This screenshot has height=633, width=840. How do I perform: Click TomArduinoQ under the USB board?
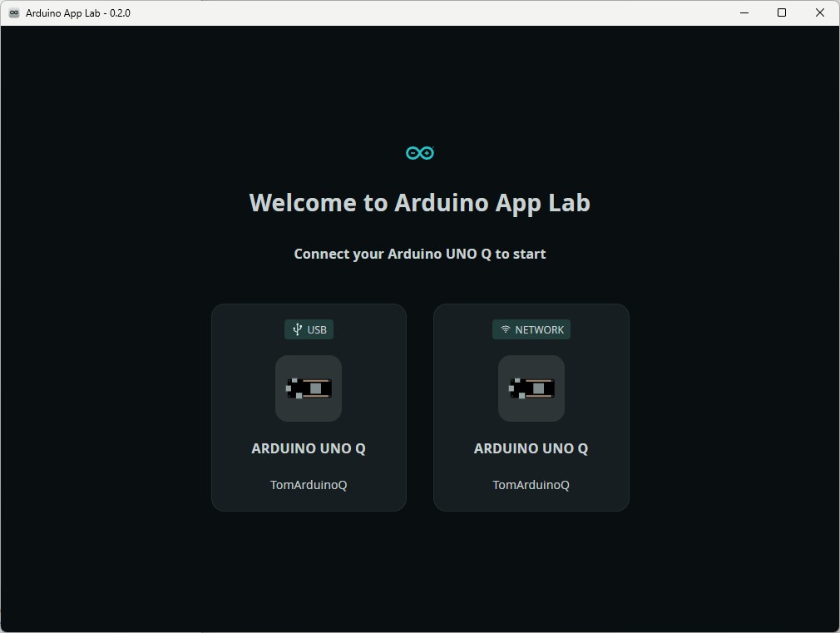(309, 485)
